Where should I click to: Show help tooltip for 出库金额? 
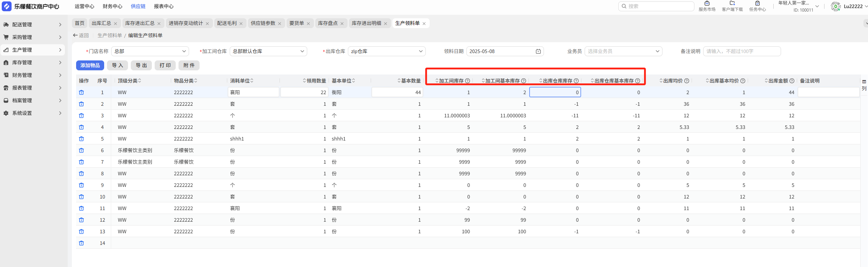(792, 81)
